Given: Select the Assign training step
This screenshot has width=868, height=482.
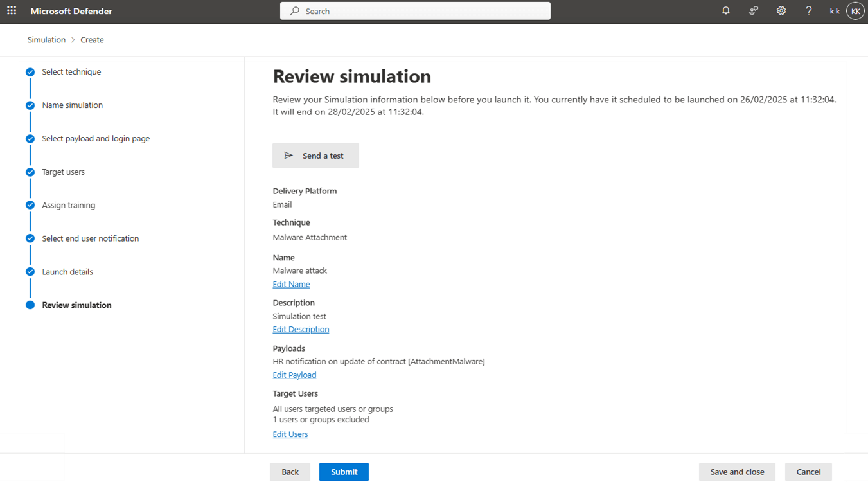Looking at the screenshot, I should click(67, 205).
